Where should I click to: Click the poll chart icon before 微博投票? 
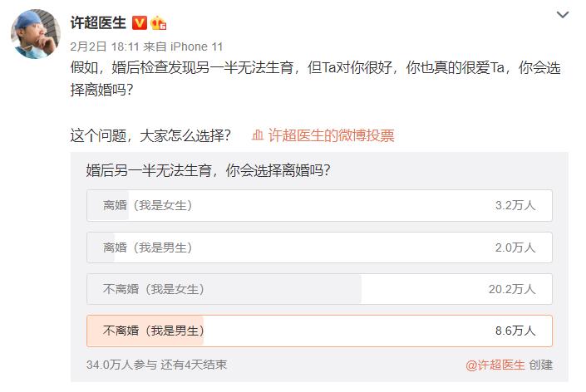click(x=258, y=135)
